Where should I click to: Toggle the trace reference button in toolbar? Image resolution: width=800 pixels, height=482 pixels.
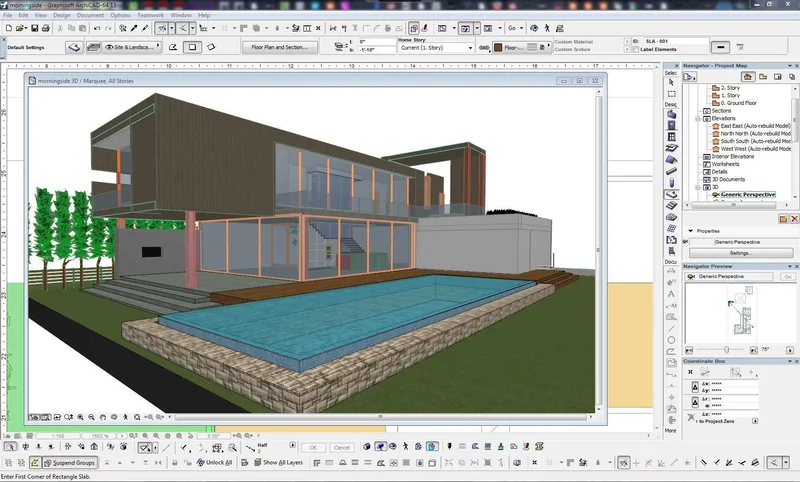pos(414,28)
